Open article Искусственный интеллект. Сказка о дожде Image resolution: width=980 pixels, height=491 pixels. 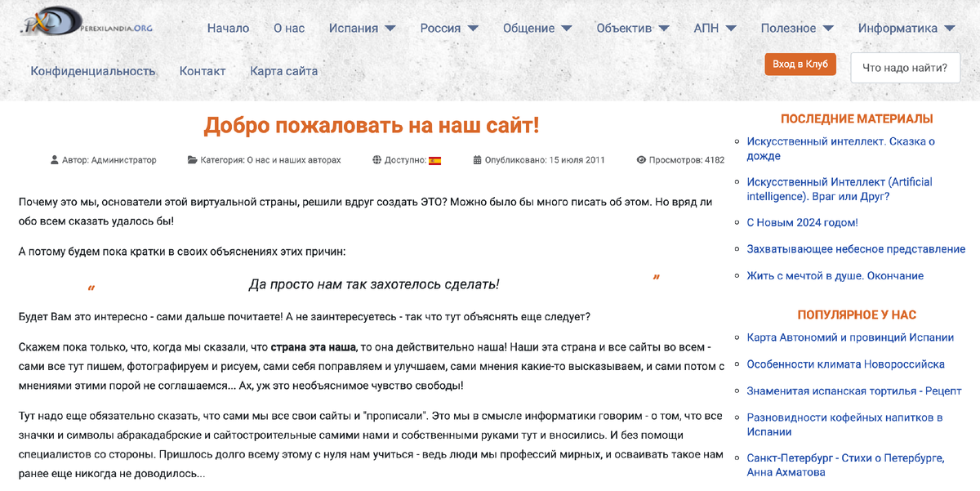click(x=841, y=149)
